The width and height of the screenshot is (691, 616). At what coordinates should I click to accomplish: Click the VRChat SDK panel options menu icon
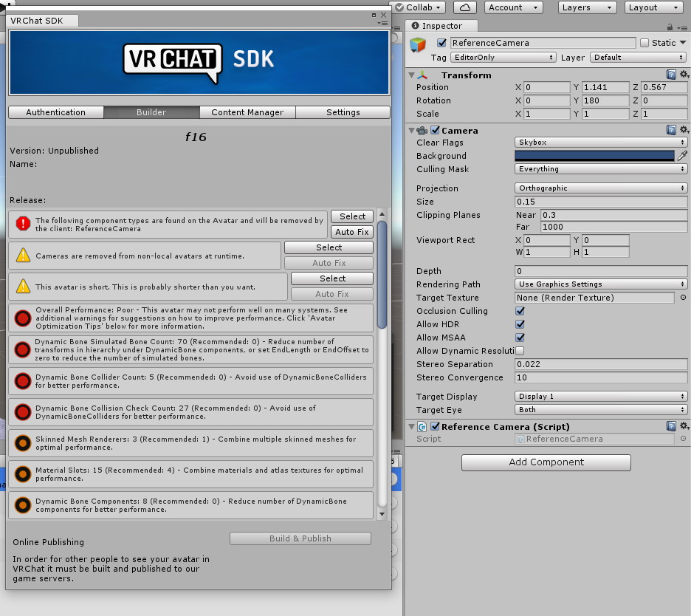click(x=382, y=24)
